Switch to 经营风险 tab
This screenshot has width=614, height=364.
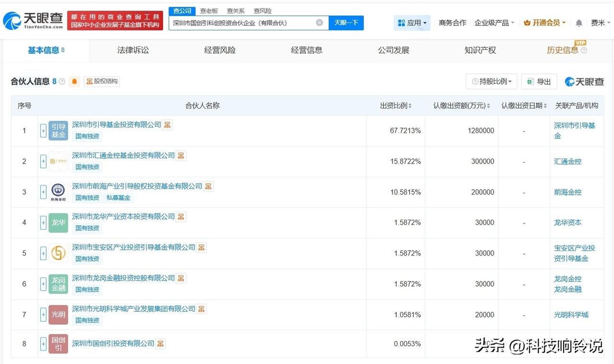pos(220,50)
